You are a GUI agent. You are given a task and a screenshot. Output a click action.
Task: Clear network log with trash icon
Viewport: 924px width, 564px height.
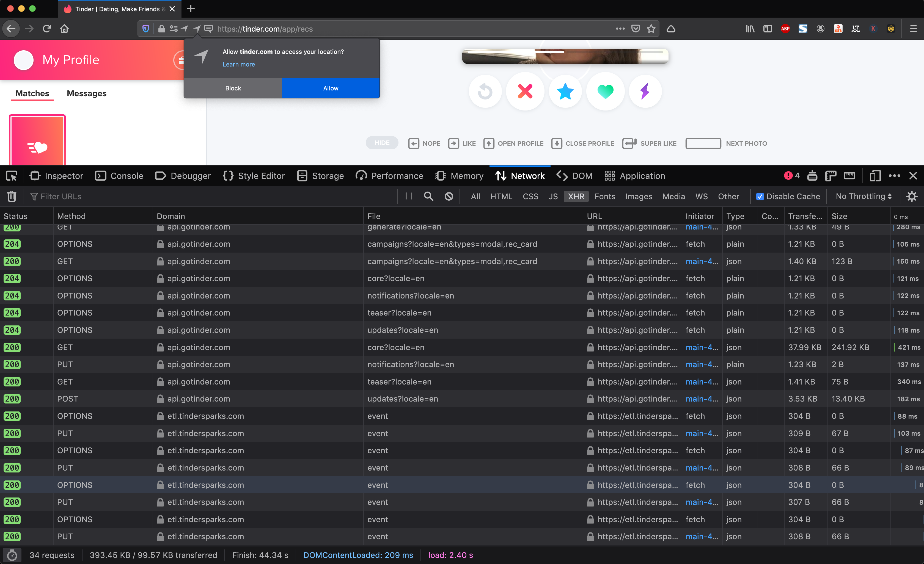(12, 196)
